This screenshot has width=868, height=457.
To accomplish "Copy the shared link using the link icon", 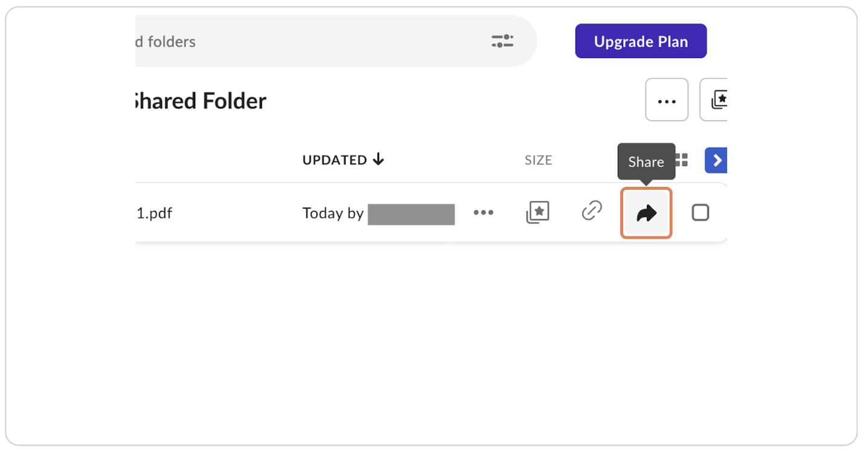I will point(591,211).
